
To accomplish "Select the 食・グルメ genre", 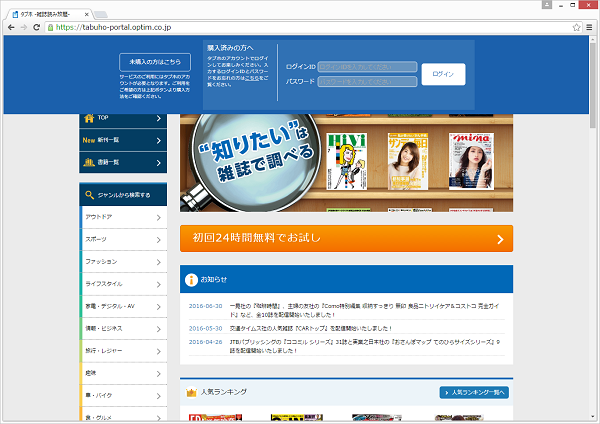I will click(123, 415).
